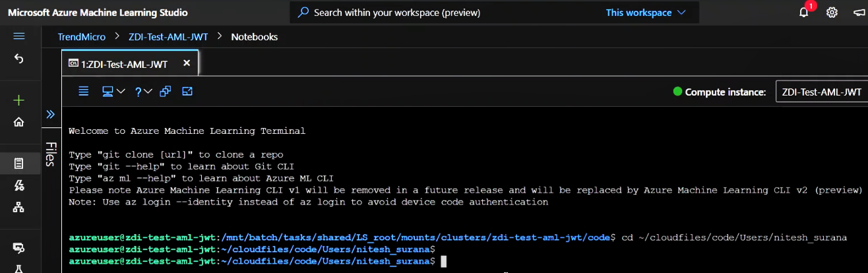Toggle the hamburger navigation menu
The height and width of the screenshot is (273, 868).
click(x=18, y=36)
